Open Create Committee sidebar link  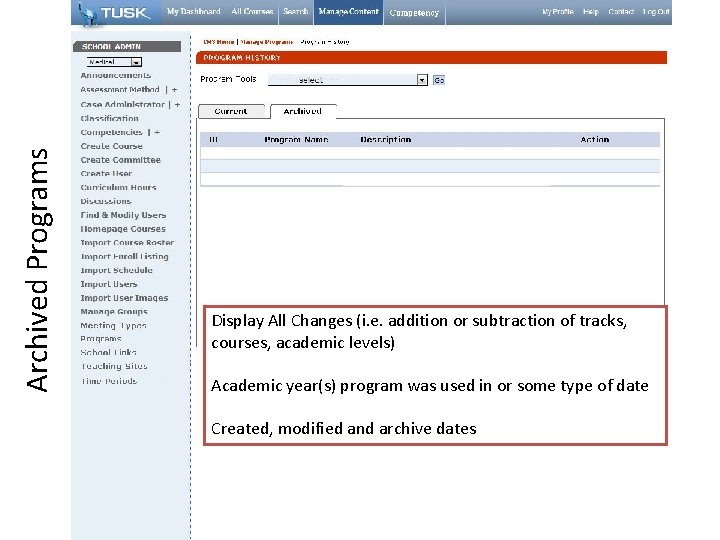[120, 160]
